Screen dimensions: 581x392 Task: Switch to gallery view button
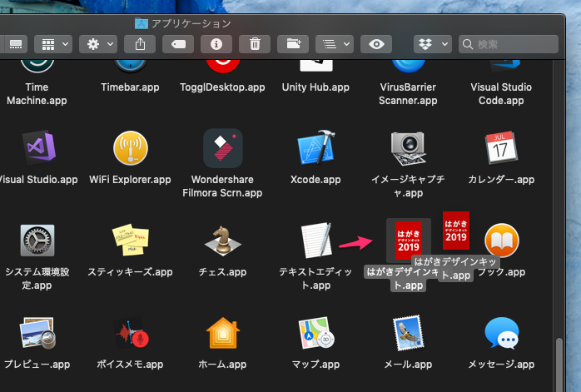click(x=15, y=44)
